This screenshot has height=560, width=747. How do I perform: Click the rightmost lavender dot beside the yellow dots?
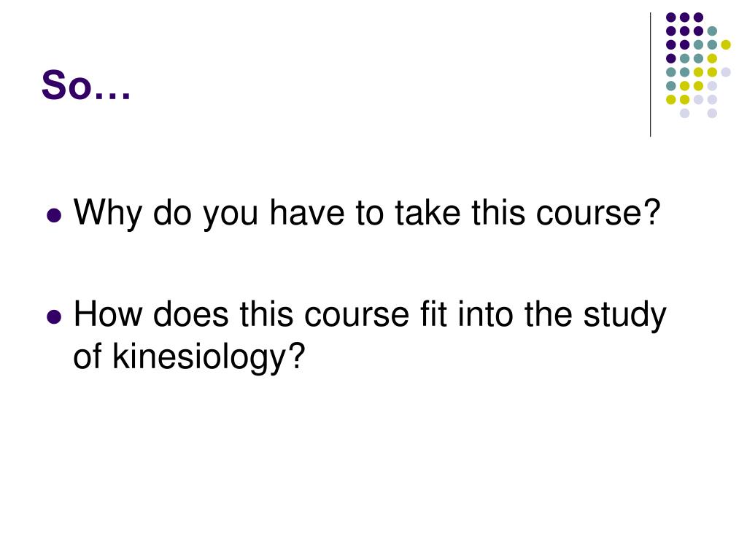[726, 72]
